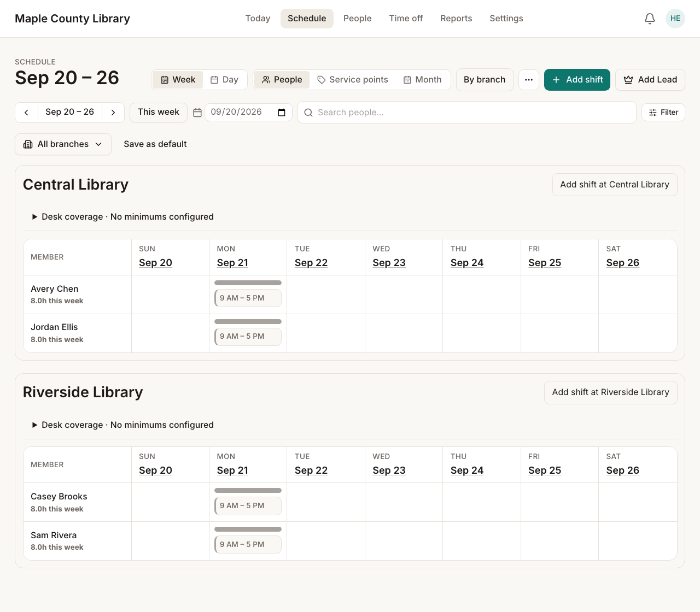Click the 09/20/2026 date input
Viewport: 700px width, 612px height.
[x=248, y=112]
